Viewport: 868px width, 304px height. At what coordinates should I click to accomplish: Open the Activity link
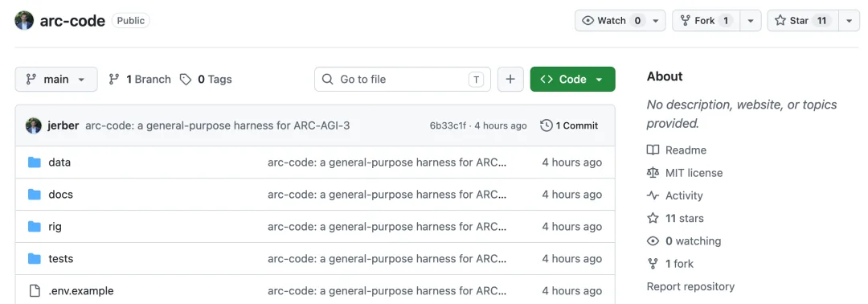point(684,195)
